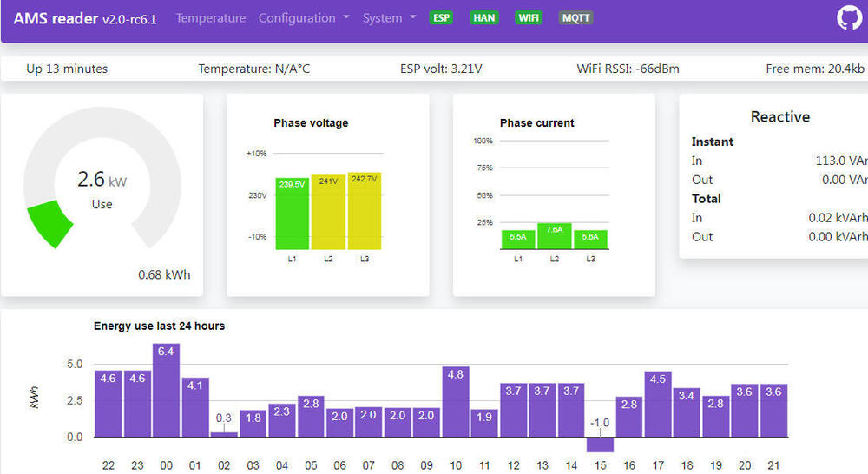Screen dimensions: 868x474
Task: Click the 6.4 kWh bar at hour 00
Action: coord(166,391)
